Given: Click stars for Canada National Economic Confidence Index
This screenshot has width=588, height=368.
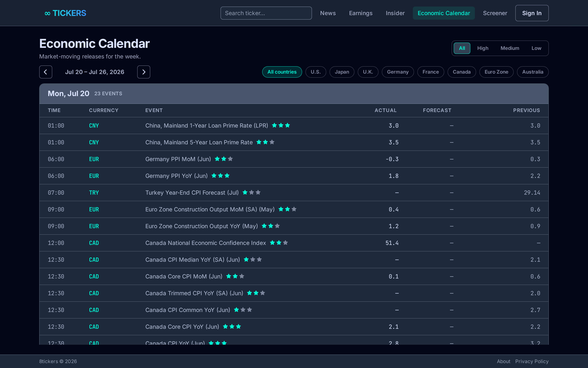Looking at the screenshot, I should point(279,243).
